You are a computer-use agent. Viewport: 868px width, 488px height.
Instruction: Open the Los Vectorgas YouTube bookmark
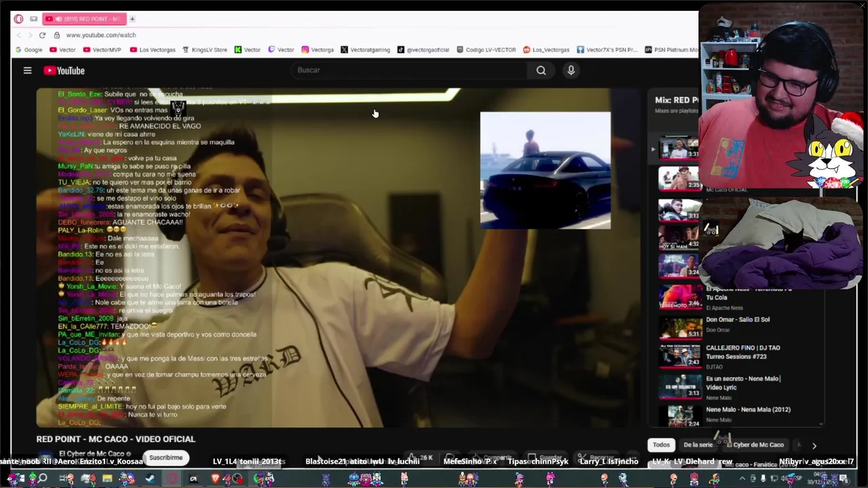(153, 49)
